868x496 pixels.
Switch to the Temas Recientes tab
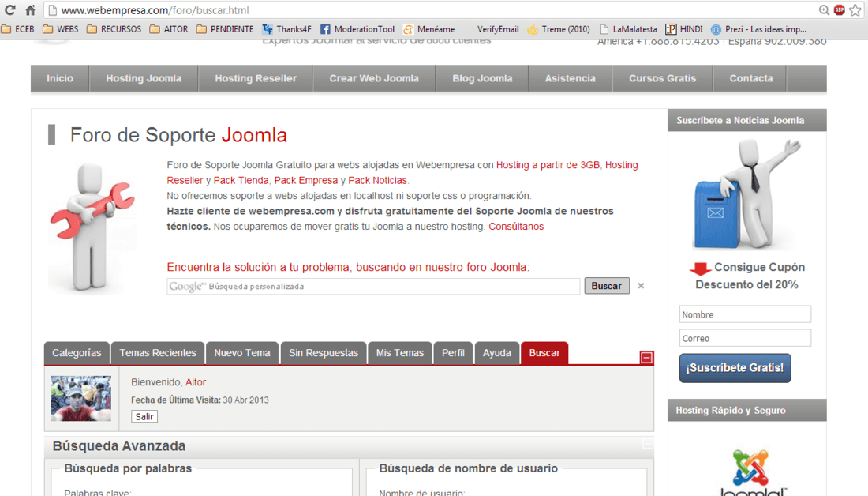[x=158, y=353]
